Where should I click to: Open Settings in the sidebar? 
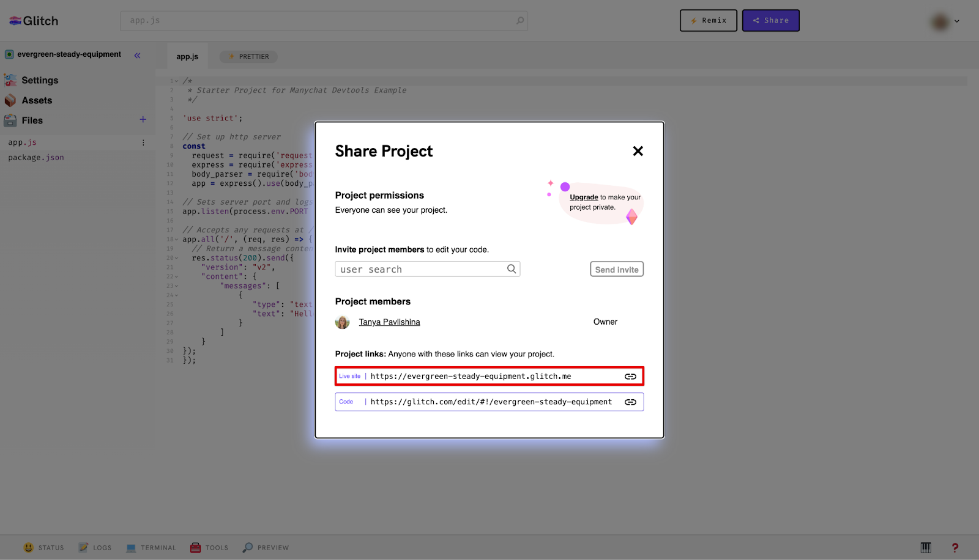40,80
